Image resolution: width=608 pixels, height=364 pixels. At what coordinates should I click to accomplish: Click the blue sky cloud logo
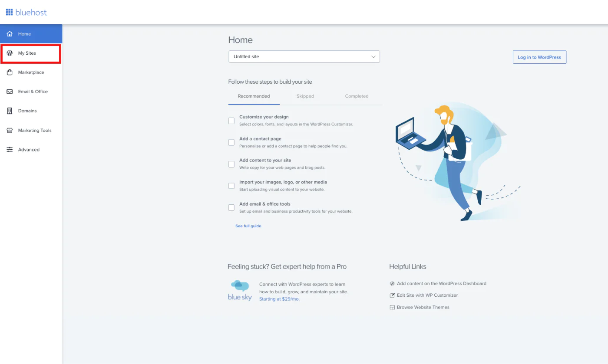coord(240,291)
